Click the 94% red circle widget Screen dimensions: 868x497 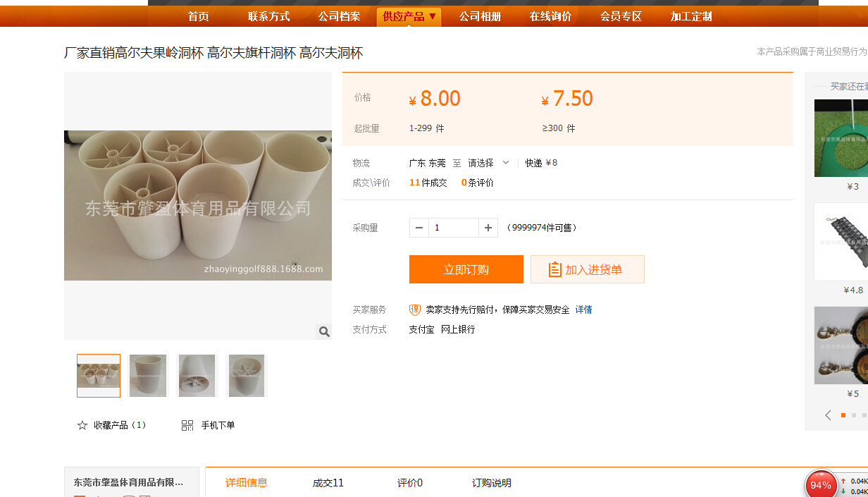[x=821, y=485]
